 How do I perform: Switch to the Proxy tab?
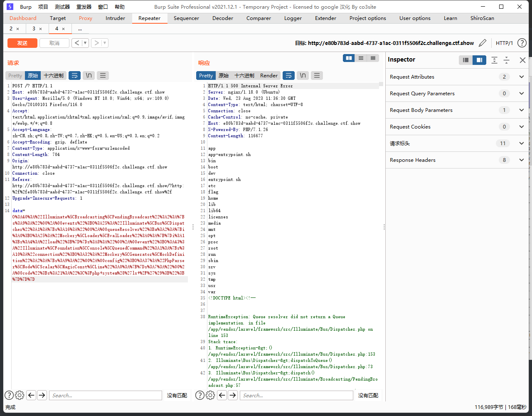pos(86,18)
